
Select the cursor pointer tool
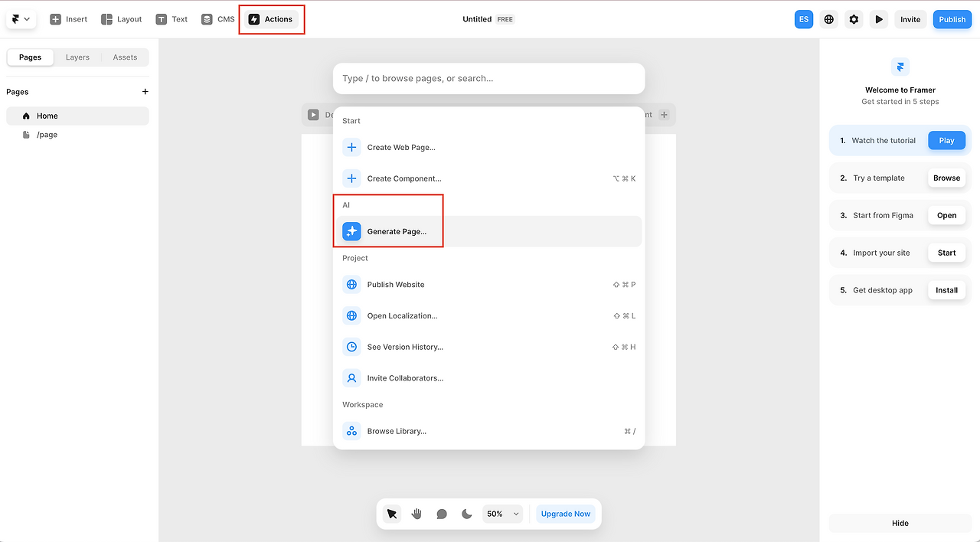tap(392, 514)
